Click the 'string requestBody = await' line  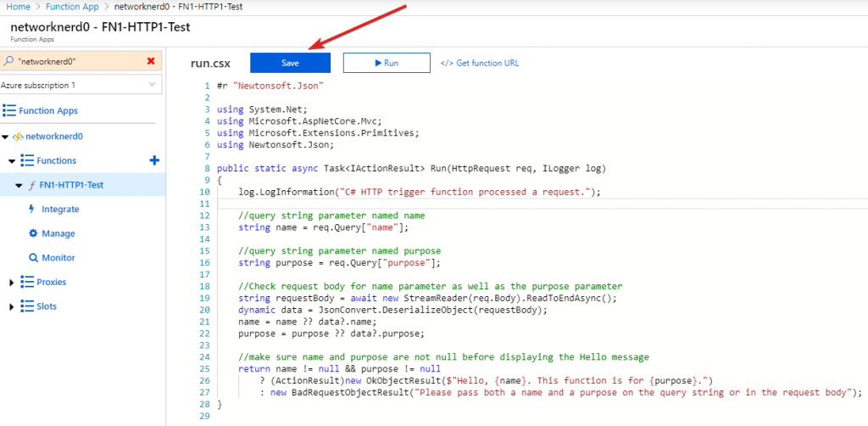[x=427, y=298]
